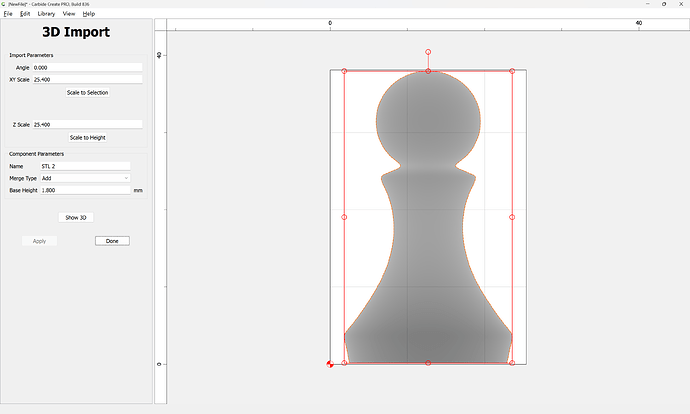Open the File menu

pyautogui.click(x=8, y=14)
